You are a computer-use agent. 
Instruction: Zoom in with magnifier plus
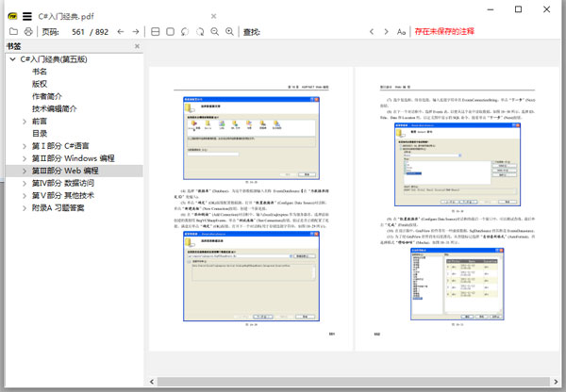click(x=229, y=32)
